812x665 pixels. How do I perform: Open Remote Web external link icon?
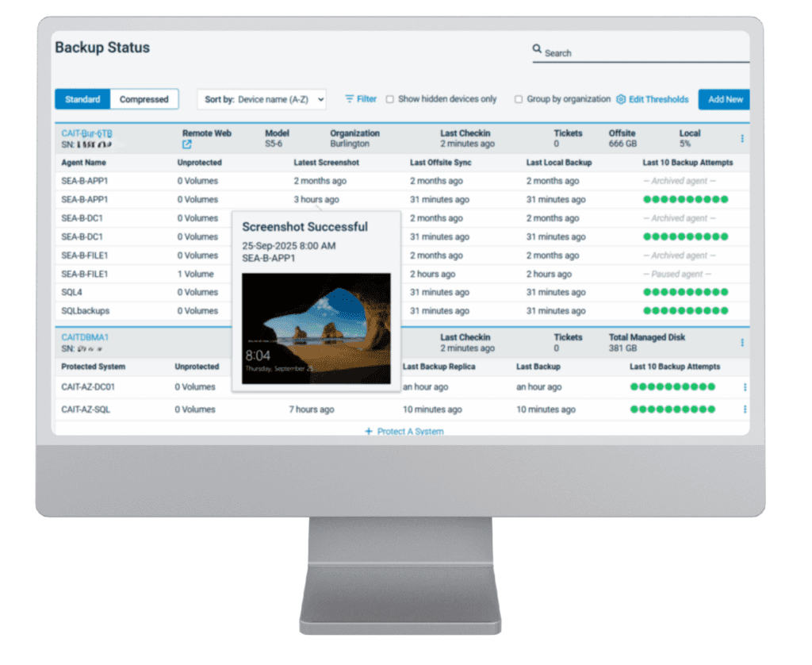click(x=187, y=144)
